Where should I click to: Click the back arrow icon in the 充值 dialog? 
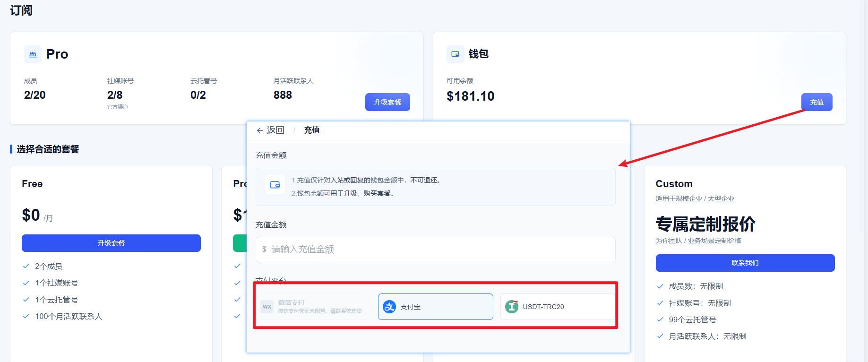coord(260,130)
